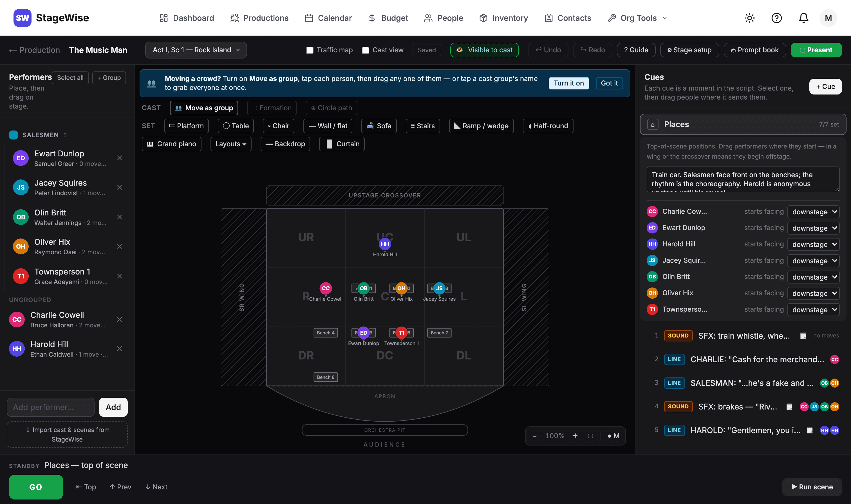Viewport: 851px width, 504px height.
Task: Add a new cue with + Cue
Action: point(825,87)
